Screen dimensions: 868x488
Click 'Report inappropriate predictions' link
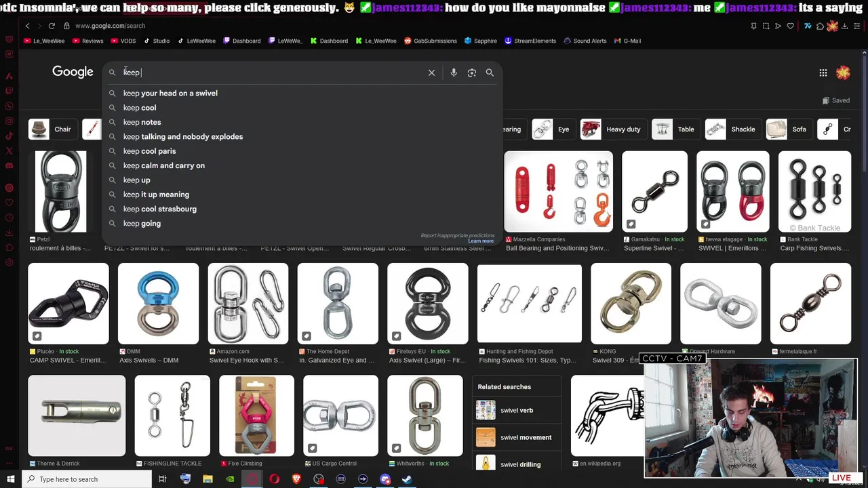pos(457,236)
